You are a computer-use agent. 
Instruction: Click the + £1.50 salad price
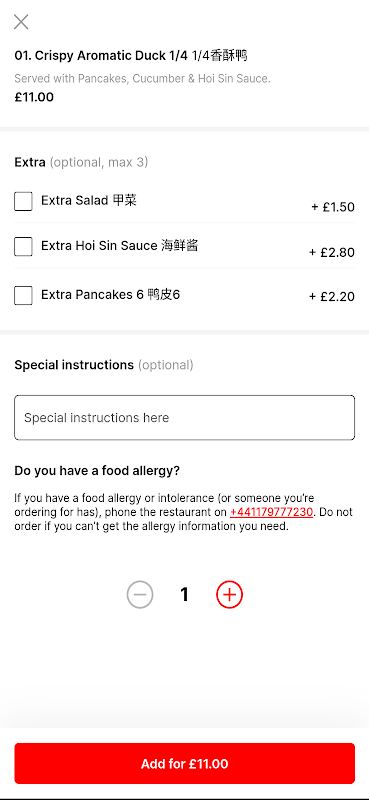333,207
